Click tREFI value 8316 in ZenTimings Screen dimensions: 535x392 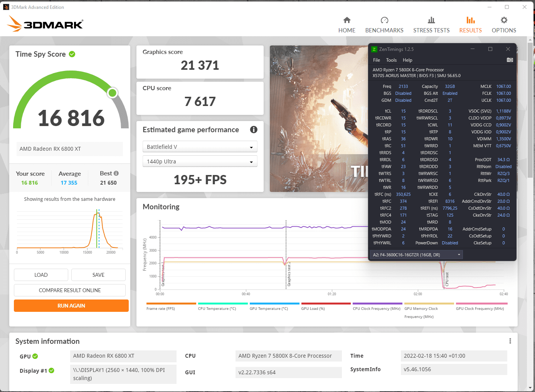[x=450, y=201]
